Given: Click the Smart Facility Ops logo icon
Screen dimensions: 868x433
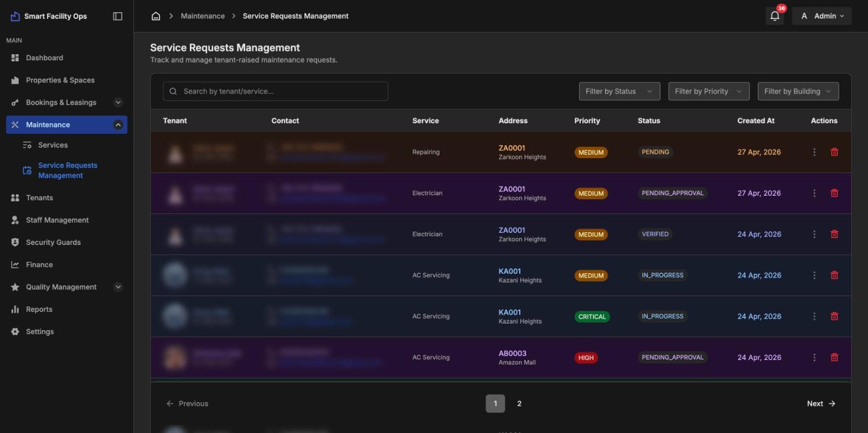Looking at the screenshot, I should click(15, 17).
